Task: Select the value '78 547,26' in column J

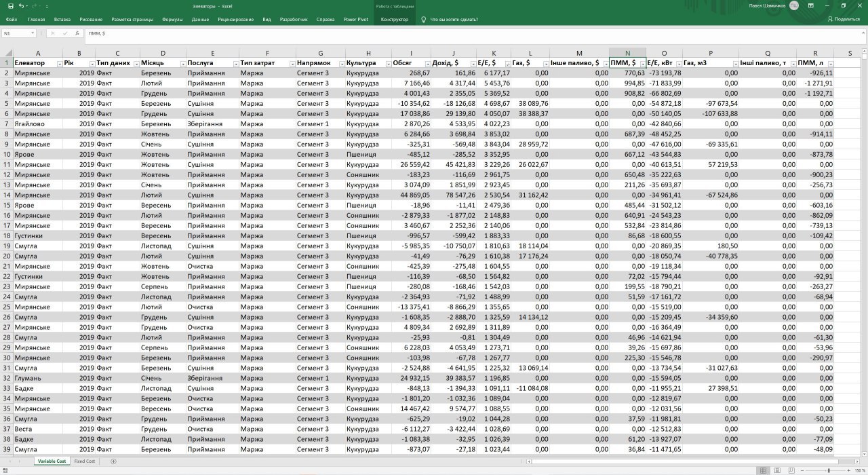Action: click(x=454, y=195)
